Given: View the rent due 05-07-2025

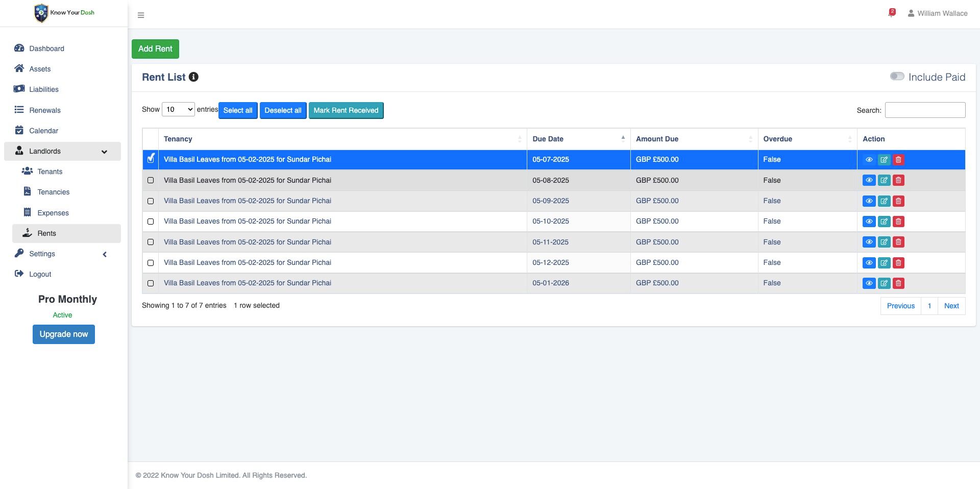Looking at the screenshot, I should [869, 160].
